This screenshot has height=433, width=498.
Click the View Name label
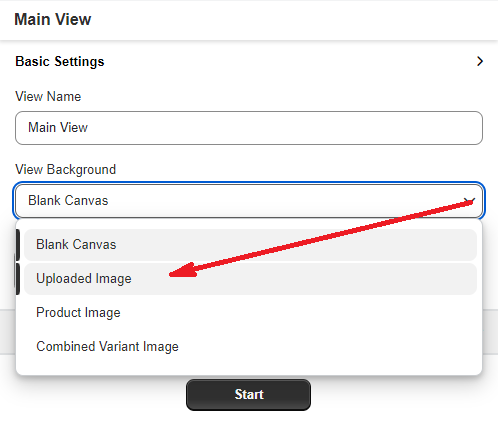(x=48, y=96)
